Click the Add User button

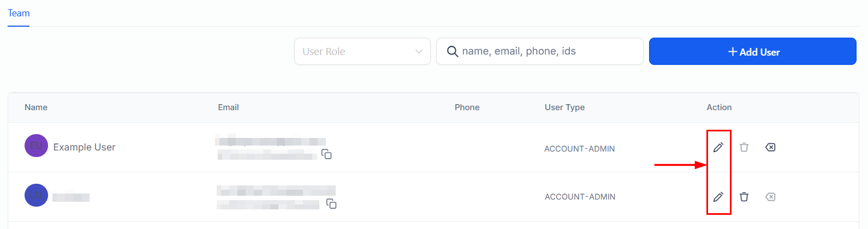pos(752,51)
